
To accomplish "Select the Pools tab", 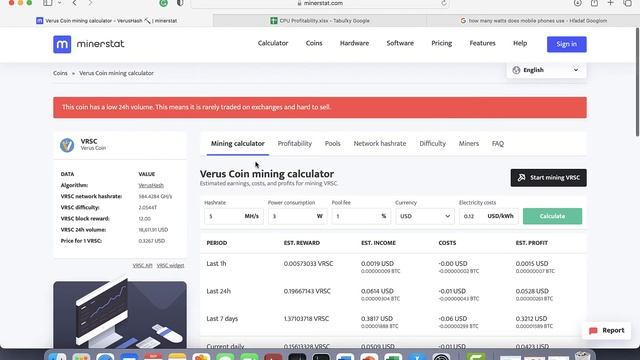I will click(x=332, y=144).
